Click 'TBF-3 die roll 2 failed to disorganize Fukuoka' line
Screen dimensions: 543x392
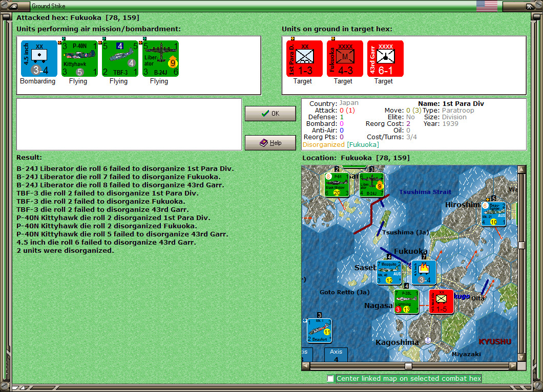tap(101, 201)
